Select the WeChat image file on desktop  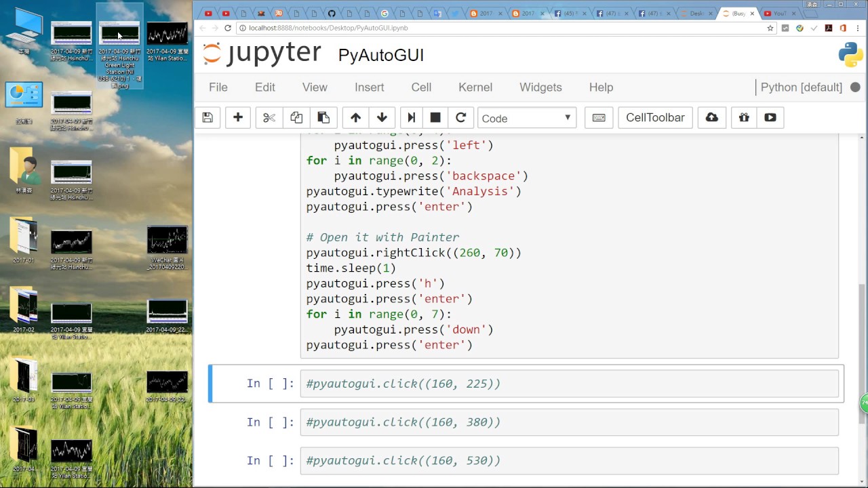click(167, 247)
